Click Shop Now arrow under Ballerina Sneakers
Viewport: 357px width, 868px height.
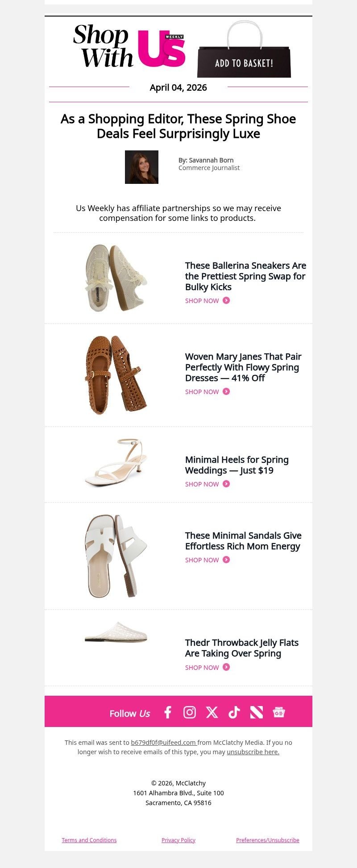click(x=226, y=301)
